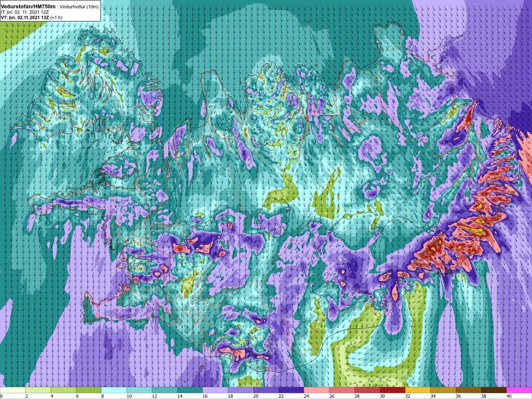Click the brown 36–38 legend swatch

[469, 391]
